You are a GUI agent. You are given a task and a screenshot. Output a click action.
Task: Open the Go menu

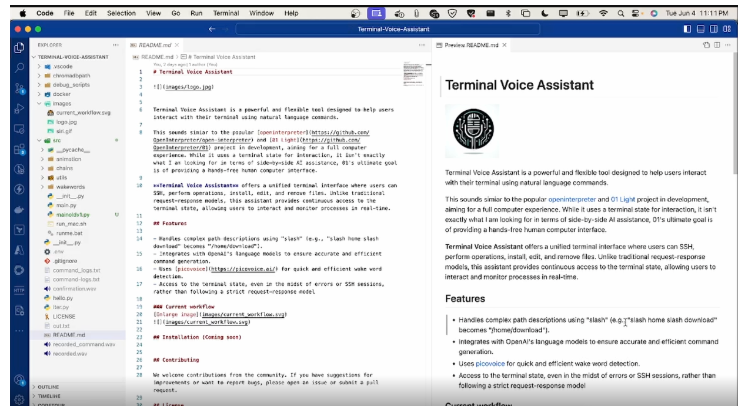pos(176,13)
